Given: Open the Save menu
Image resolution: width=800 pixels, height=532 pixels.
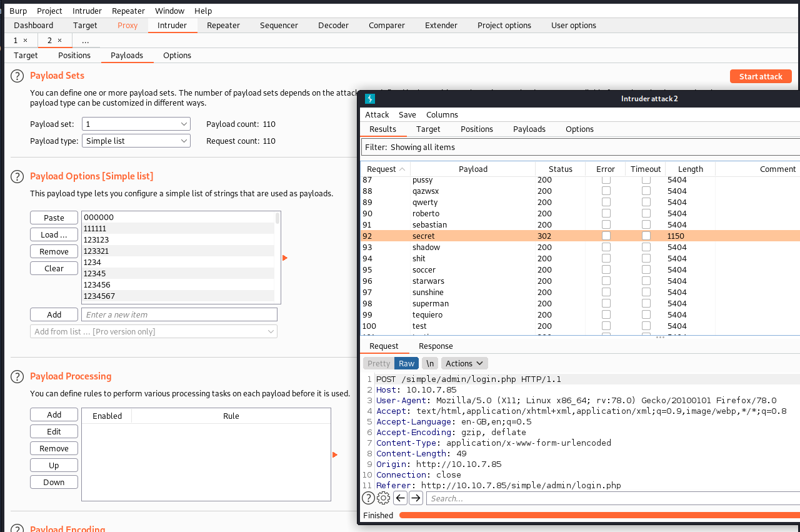Looking at the screenshot, I should point(407,114).
